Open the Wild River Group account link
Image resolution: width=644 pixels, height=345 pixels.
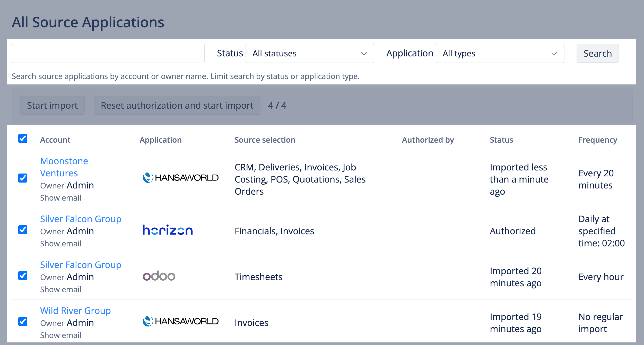tap(75, 311)
